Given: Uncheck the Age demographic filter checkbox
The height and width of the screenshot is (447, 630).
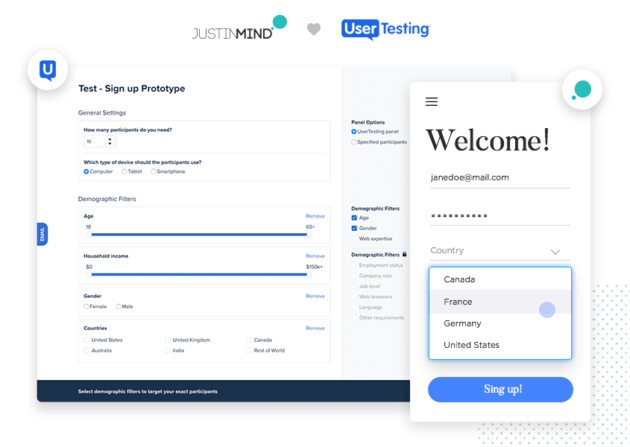Looking at the screenshot, I should tap(354, 218).
